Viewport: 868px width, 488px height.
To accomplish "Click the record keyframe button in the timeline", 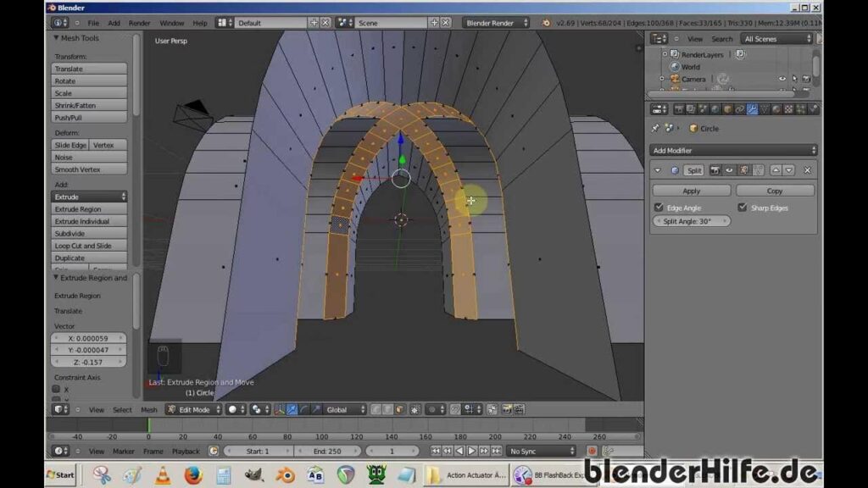I will tap(592, 452).
